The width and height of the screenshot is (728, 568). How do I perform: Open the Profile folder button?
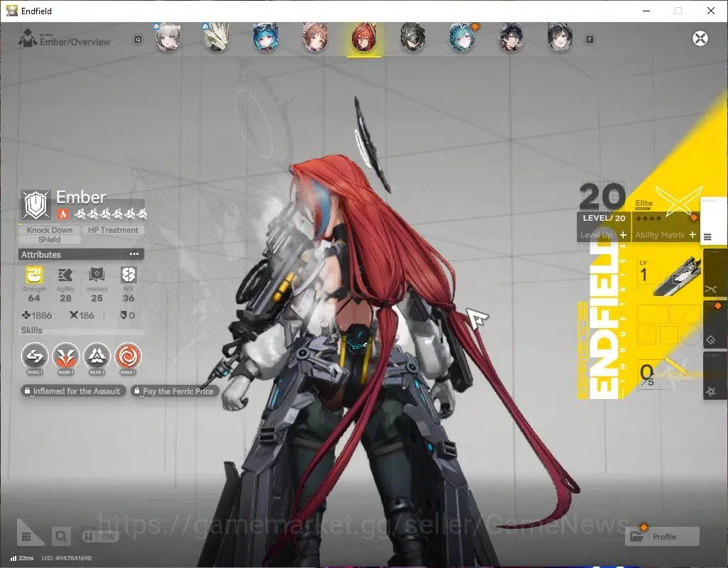click(x=663, y=537)
